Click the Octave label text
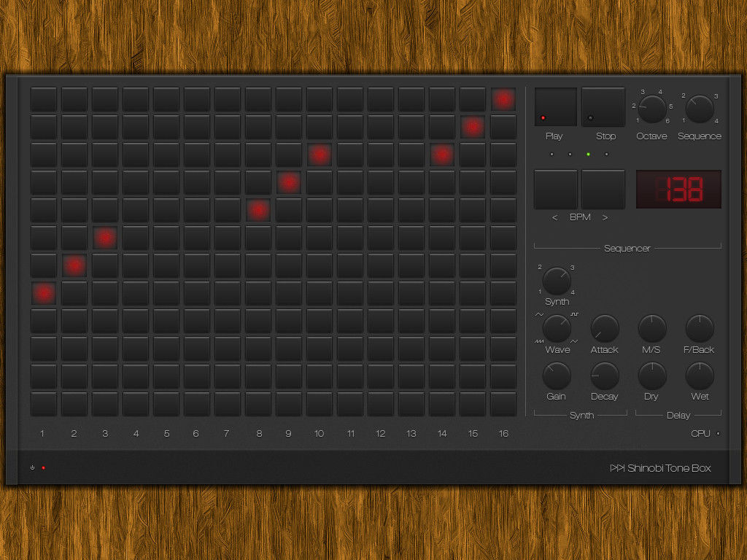Screen dimensions: 747x560 tap(651, 136)
